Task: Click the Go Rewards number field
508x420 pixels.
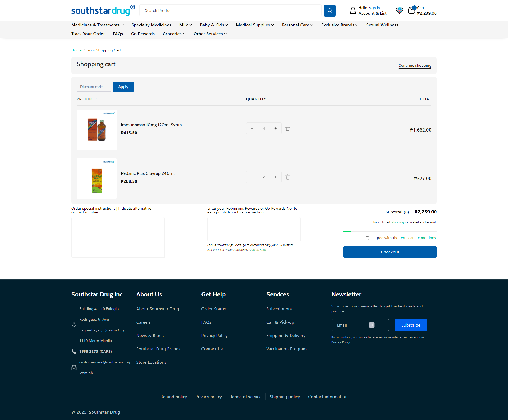Action: tap(254, 229)
